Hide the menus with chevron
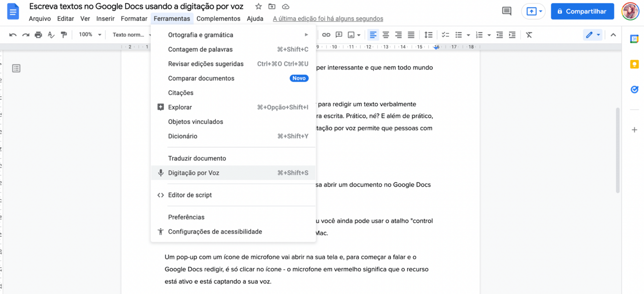The height and width of the screenshot is (294, 644). tap(613, 35)
